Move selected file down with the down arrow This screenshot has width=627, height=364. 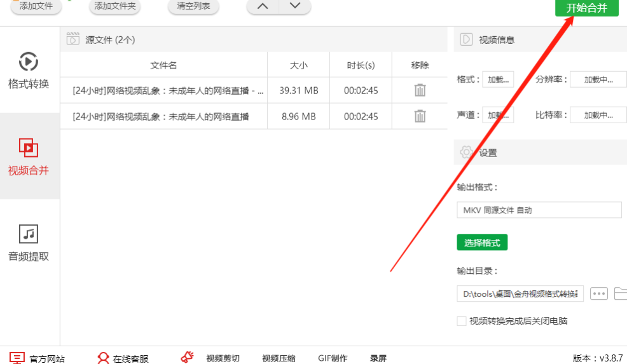point(295,6)
